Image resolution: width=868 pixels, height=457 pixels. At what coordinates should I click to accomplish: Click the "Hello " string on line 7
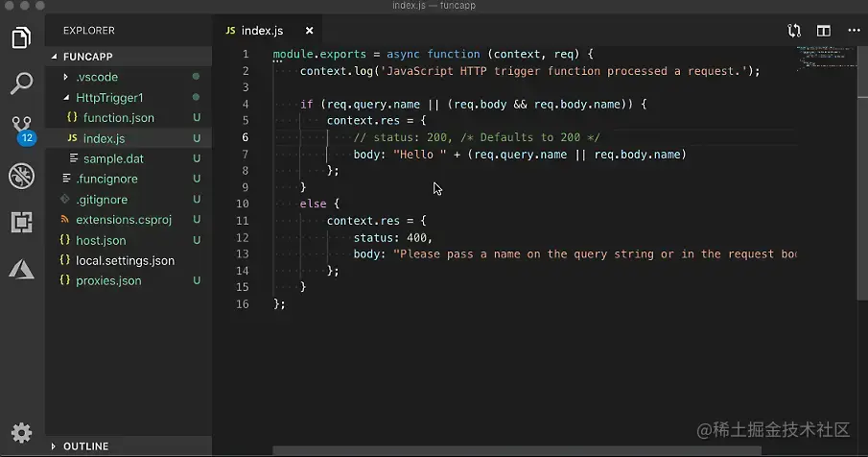coord(419,155)
